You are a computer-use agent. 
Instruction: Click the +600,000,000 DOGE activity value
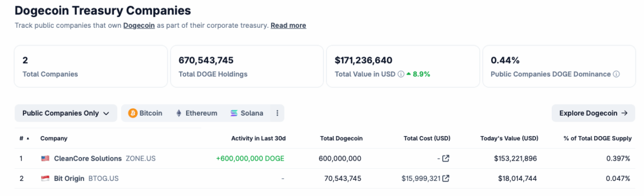[250, 159]
